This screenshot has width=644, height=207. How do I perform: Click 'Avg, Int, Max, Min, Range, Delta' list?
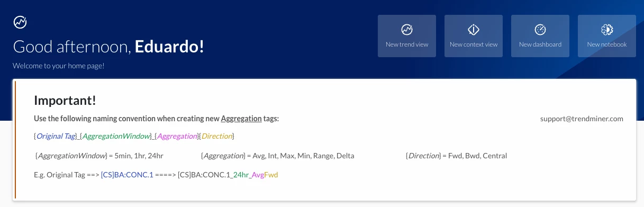point(304,156)
